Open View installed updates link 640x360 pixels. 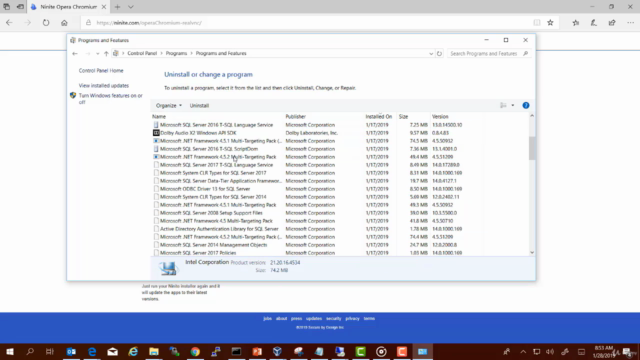[x=104, y=86]
